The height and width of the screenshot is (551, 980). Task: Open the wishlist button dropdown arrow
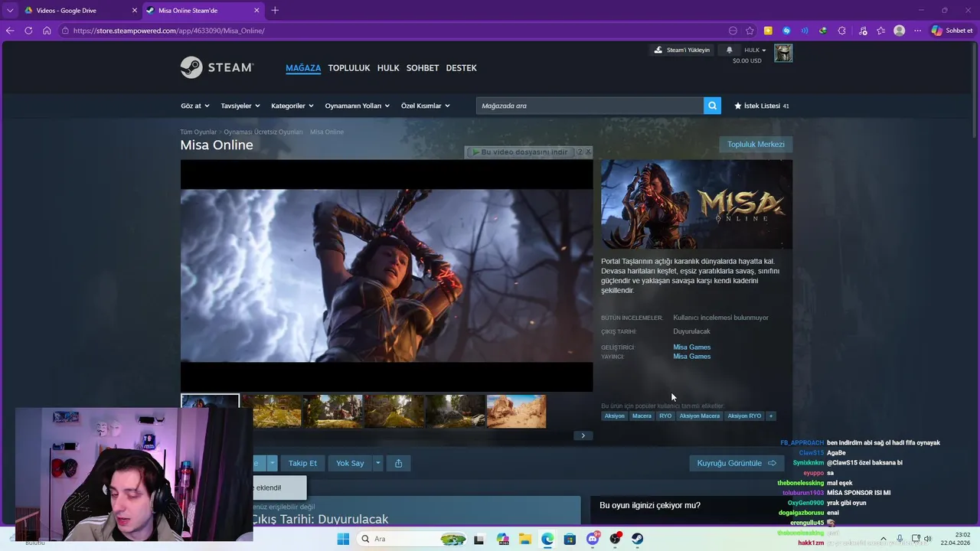[x=272, y=463]
